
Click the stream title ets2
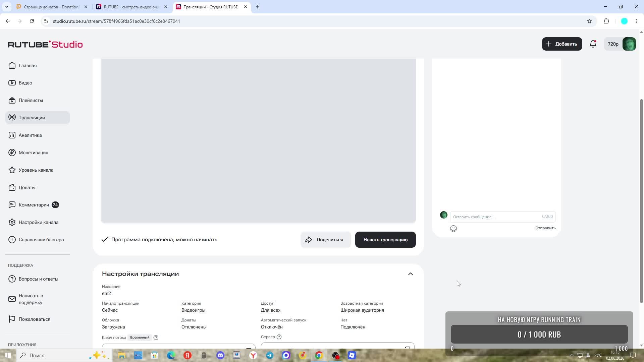[106, 293]
